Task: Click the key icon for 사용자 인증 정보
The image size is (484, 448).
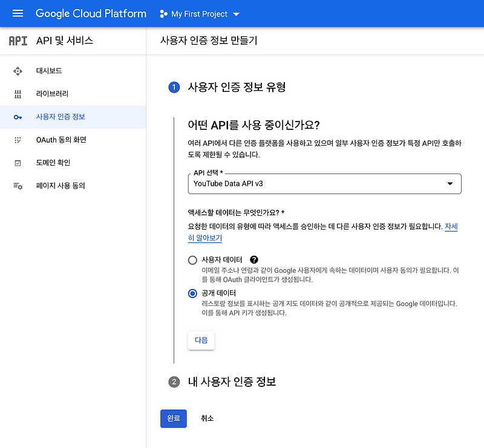Action: 18,117
